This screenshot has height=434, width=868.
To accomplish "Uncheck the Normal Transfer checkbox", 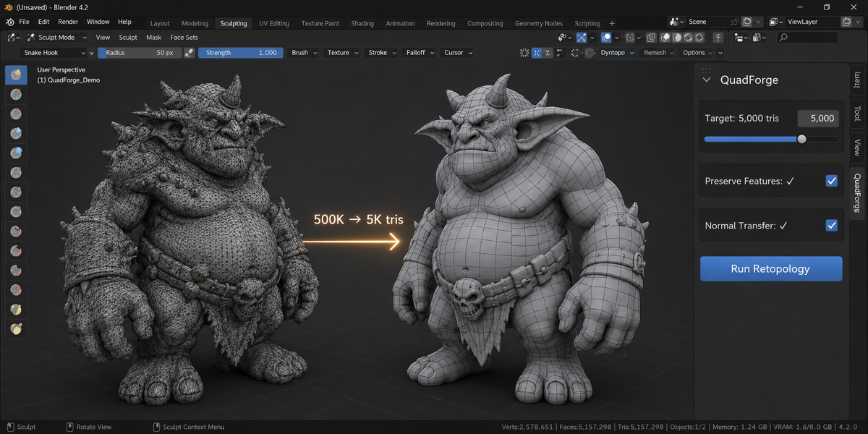I will pos(832,226).
